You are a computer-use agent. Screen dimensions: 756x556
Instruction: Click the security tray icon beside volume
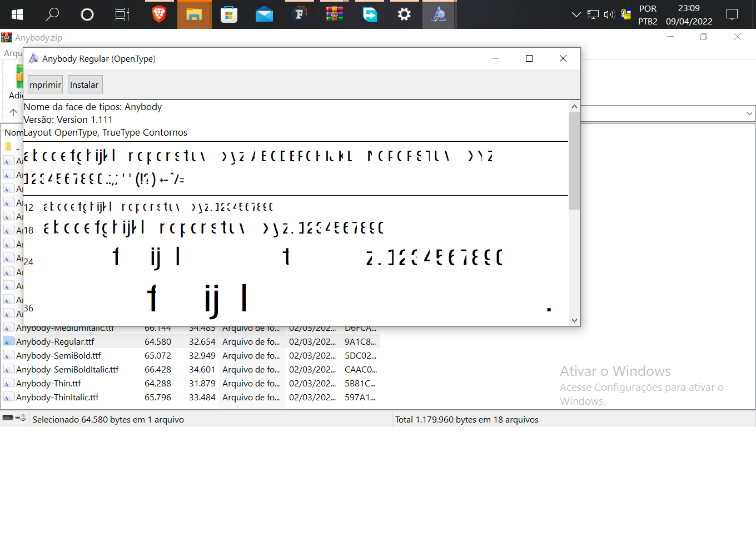(x=626, y=14)
